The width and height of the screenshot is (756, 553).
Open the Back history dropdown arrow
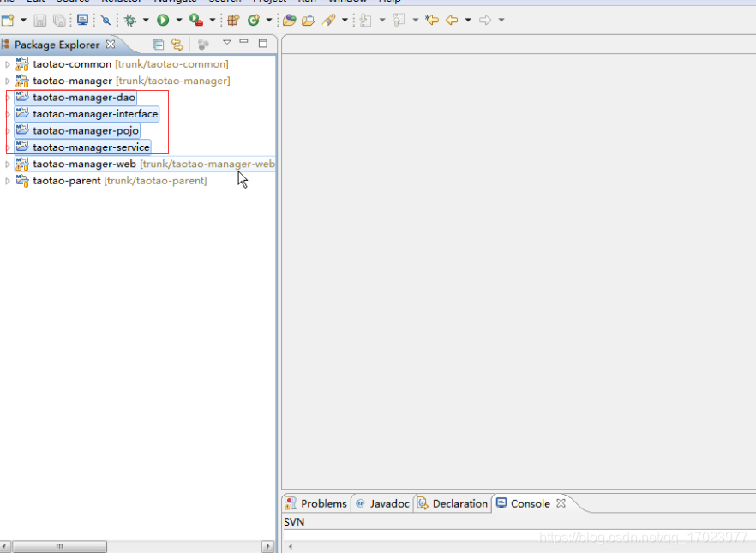point(468,21)
